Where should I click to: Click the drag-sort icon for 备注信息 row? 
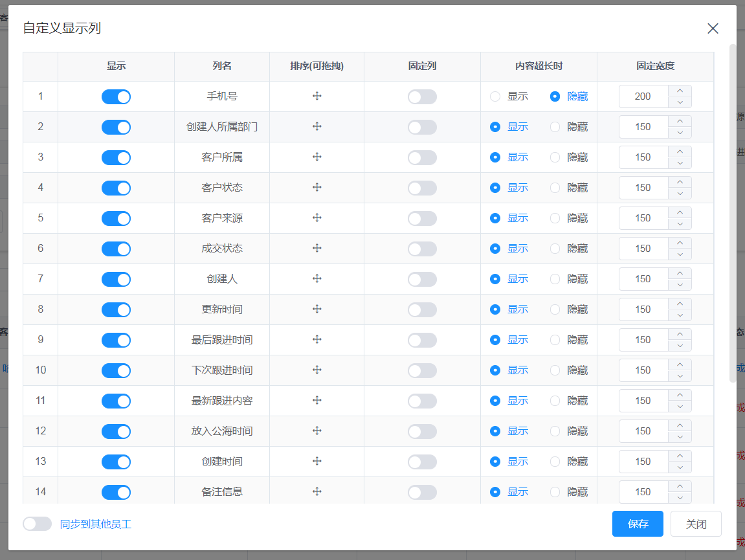click(x=317, y=492)
